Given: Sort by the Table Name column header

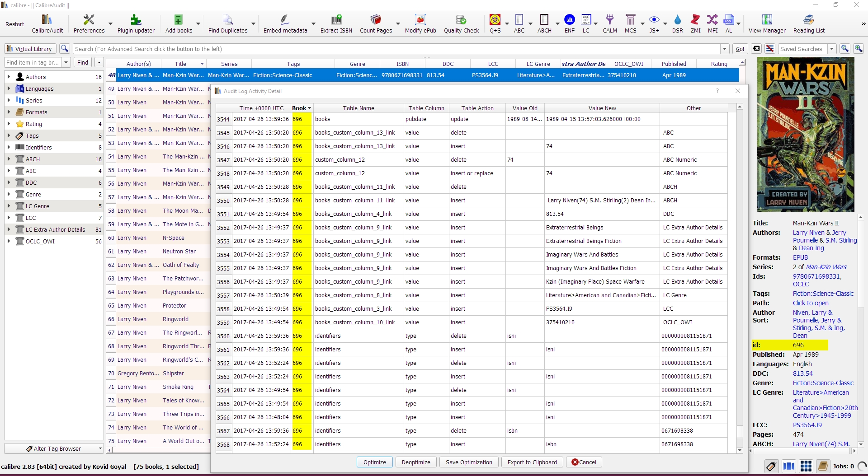Looking at the screenshot, I should 358,108.
